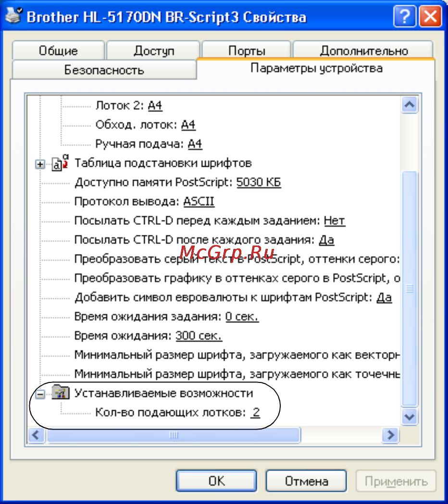Click the installable options folder icon
The height and width of the screenshot is (504, 448).
[x=61, y=393]
